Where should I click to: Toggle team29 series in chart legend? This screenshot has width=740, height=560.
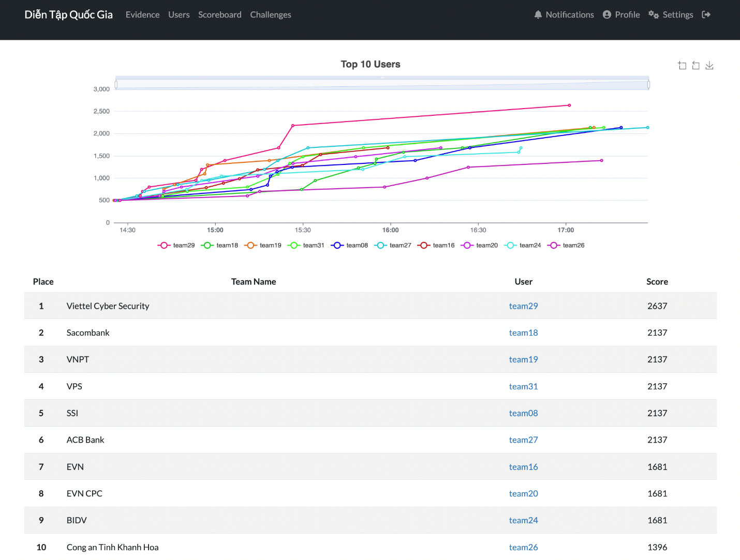[176, 245]
